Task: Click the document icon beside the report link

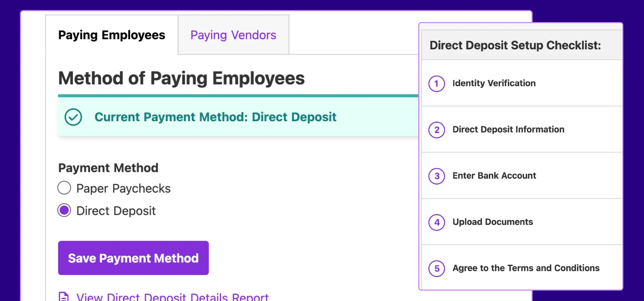Action: point(64,297)
